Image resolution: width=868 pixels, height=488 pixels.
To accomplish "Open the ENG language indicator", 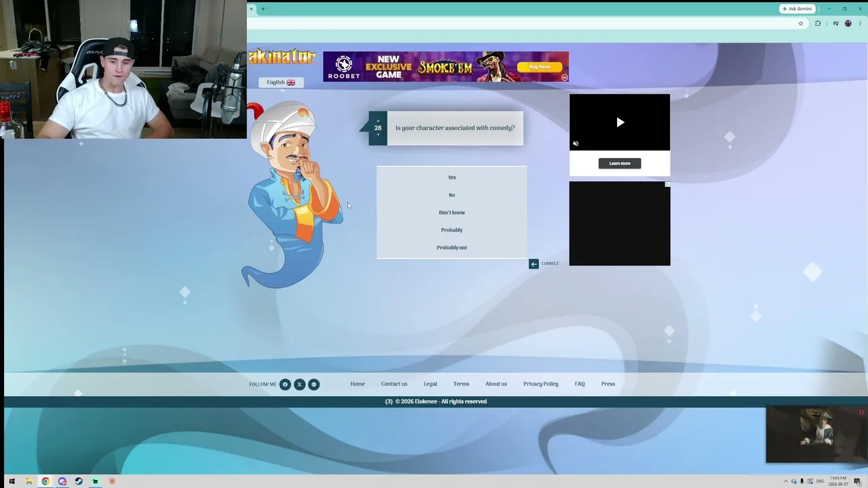I will [x=820, y=481].
